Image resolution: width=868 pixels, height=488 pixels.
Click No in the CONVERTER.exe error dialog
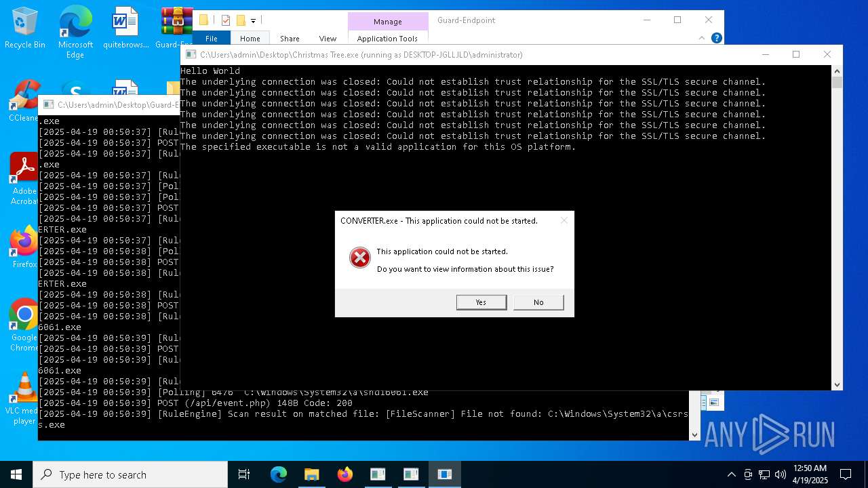538,302
